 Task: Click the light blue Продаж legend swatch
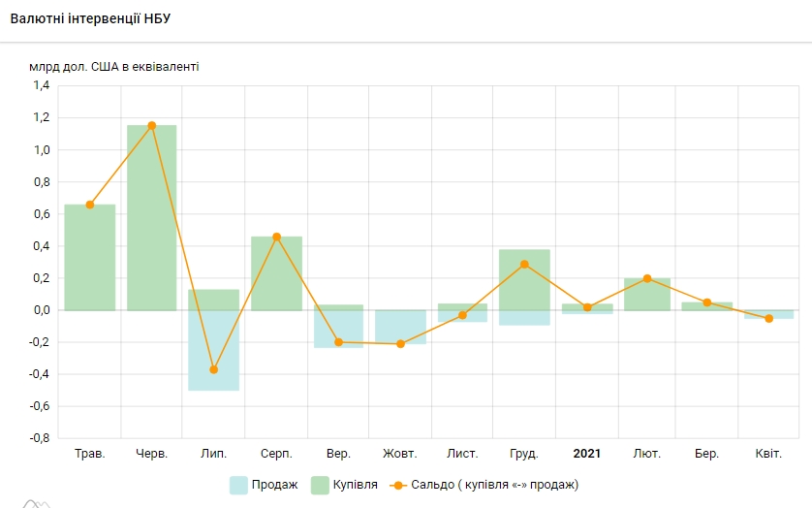click(x=239, y=485)
